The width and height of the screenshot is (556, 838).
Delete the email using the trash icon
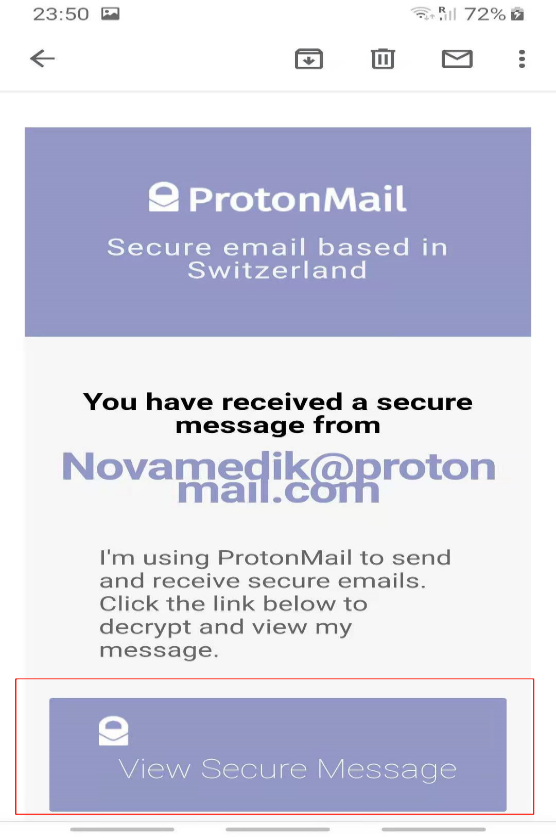click(x=383, y=58)
